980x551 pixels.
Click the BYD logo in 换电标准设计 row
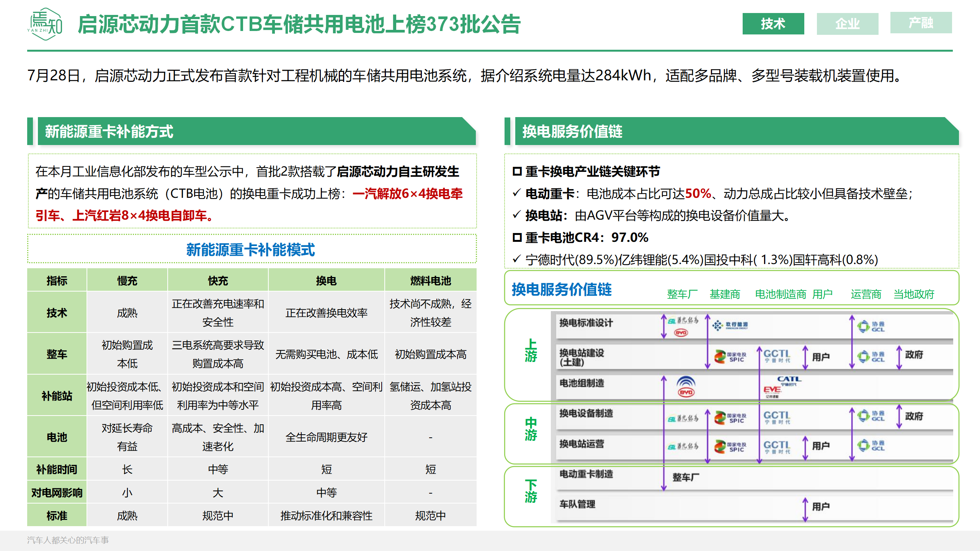(681, 333)
